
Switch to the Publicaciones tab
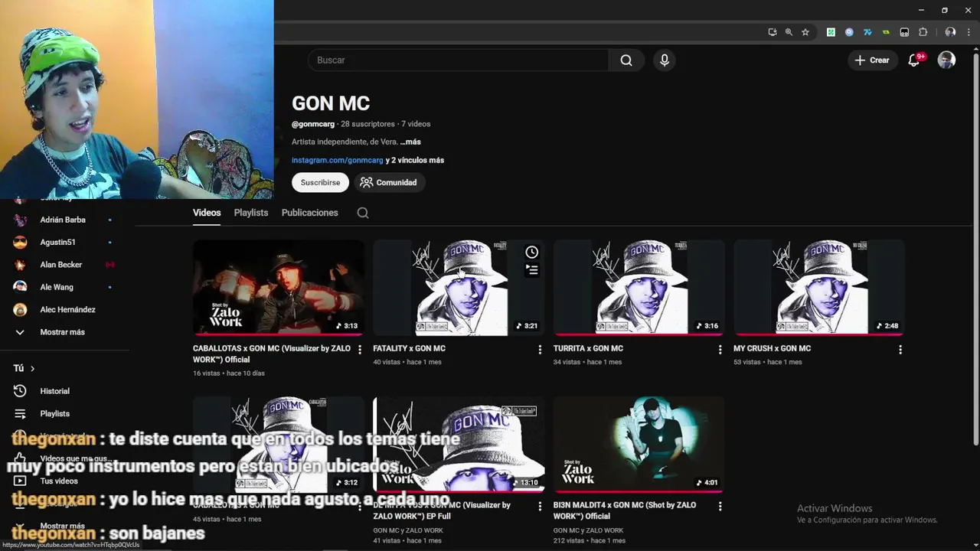pos(309,213)
